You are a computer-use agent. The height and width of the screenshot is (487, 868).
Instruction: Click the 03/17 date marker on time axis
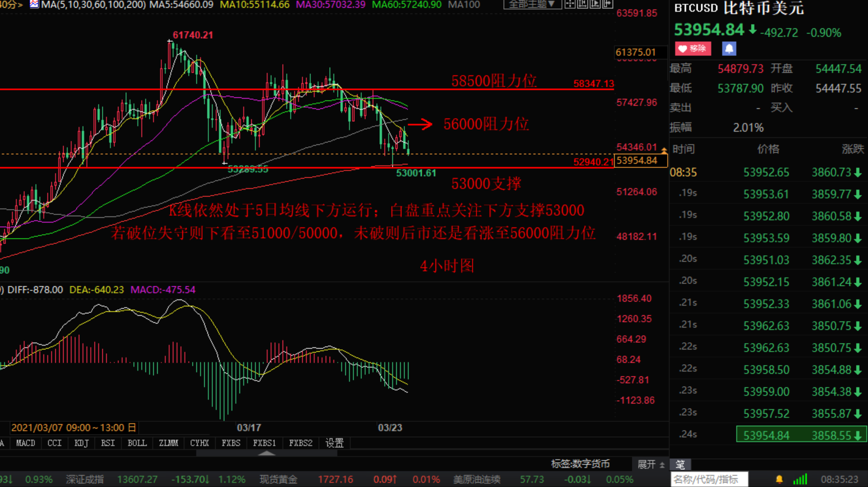[x=249, y=427]
